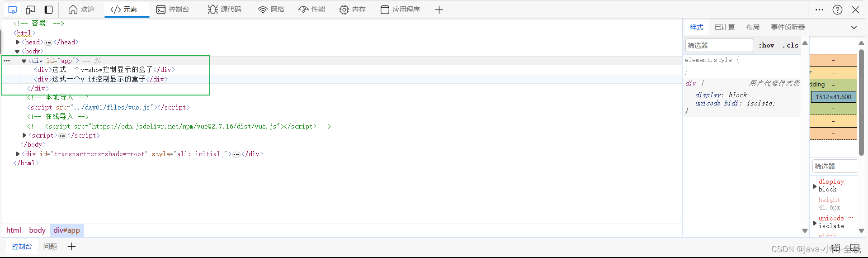Viewport: 868px width, 258px height.
Task: Click the html breadcrumb
Action: [14, 230]
